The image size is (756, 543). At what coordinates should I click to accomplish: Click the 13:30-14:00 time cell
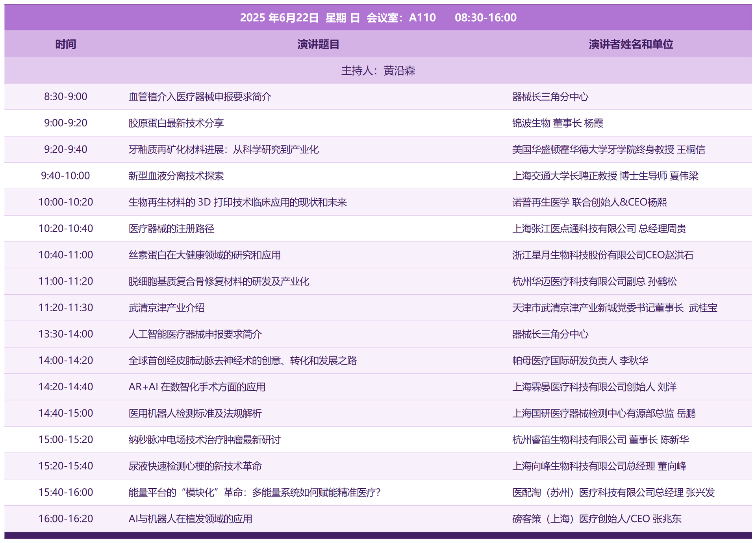[x=65, y=334]
